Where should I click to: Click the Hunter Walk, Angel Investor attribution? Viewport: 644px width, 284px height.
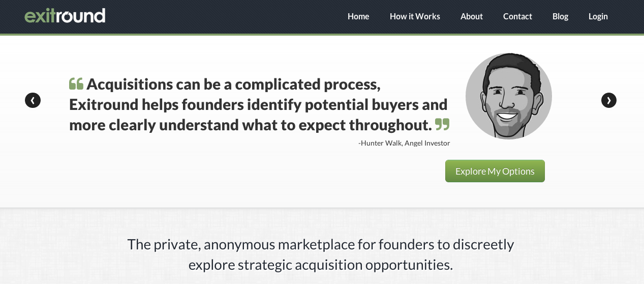point(404,143)
